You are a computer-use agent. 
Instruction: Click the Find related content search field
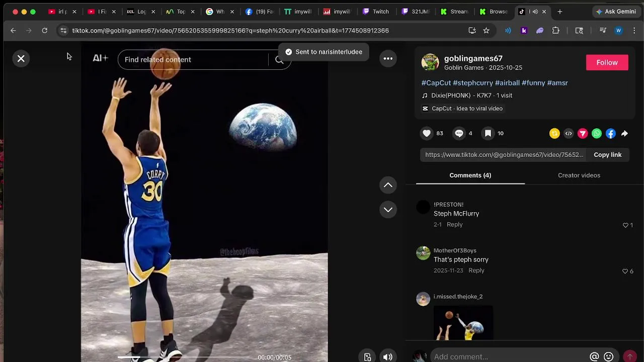coord(194,59)
